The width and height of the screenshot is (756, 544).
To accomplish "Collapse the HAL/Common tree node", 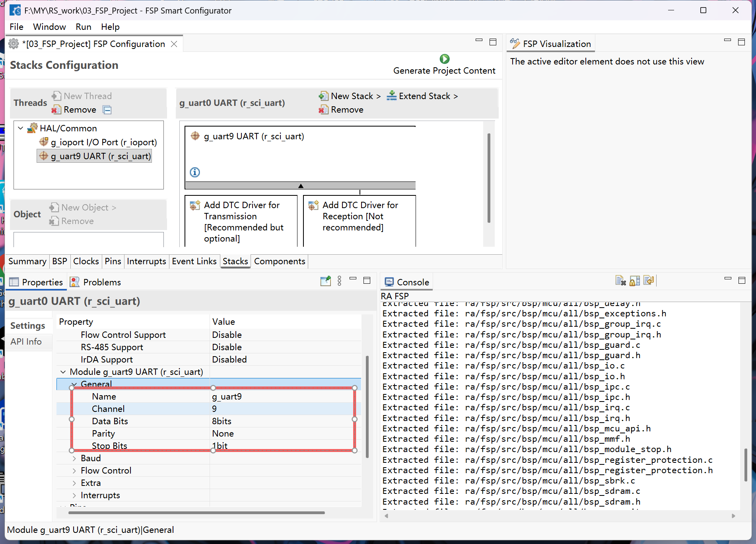I will tap(21, 128).
